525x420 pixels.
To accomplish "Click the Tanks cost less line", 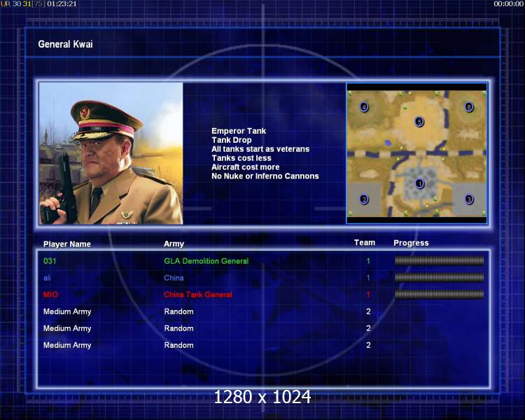I will [241, 158].
